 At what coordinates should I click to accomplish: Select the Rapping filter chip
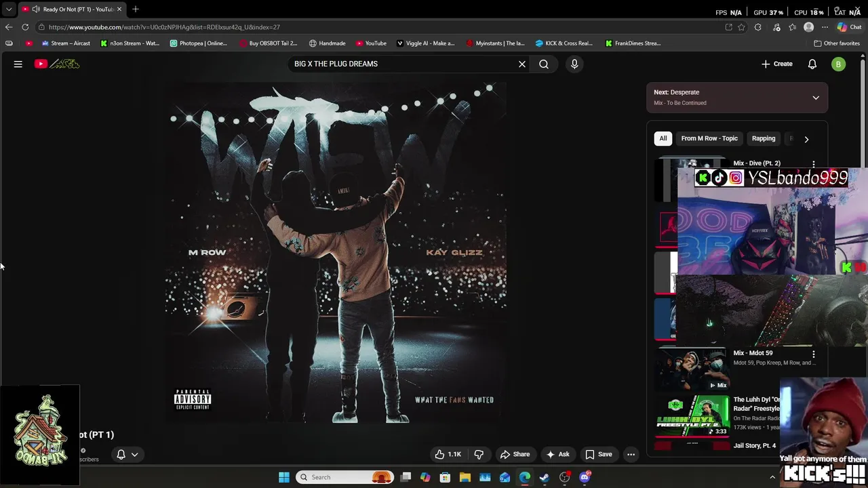pos(764,138)
